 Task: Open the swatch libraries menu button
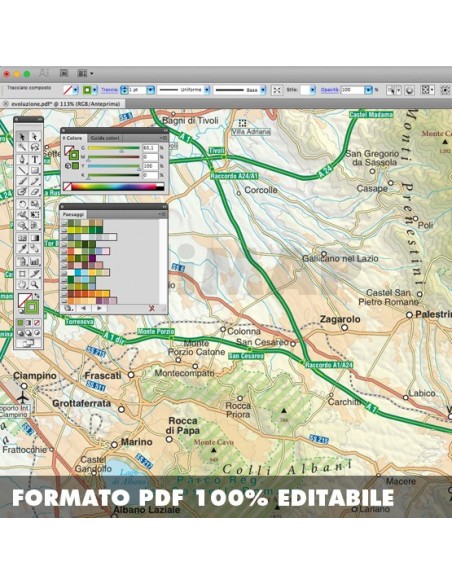[68, 308]
